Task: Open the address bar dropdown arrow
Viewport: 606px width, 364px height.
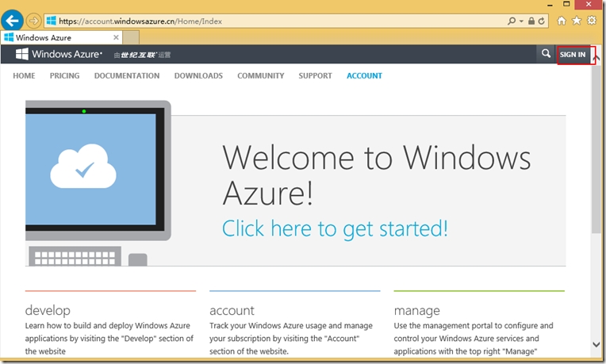Action: [521, 21]
